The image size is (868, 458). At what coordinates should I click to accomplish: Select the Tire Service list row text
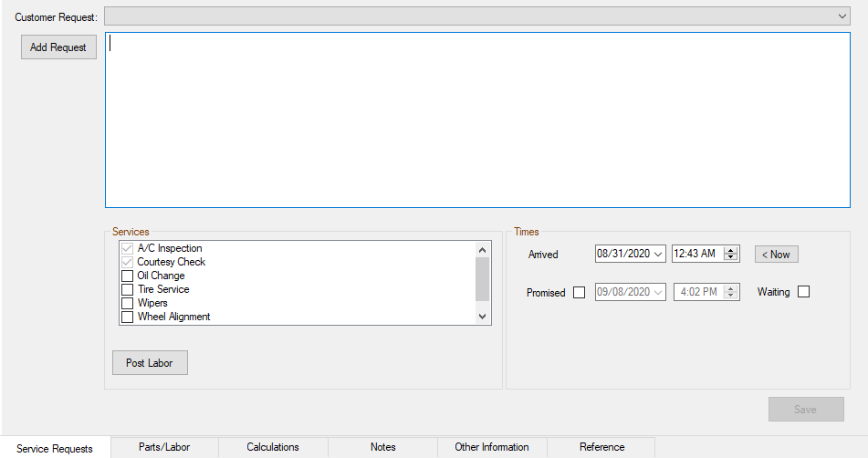pos(163,289)
